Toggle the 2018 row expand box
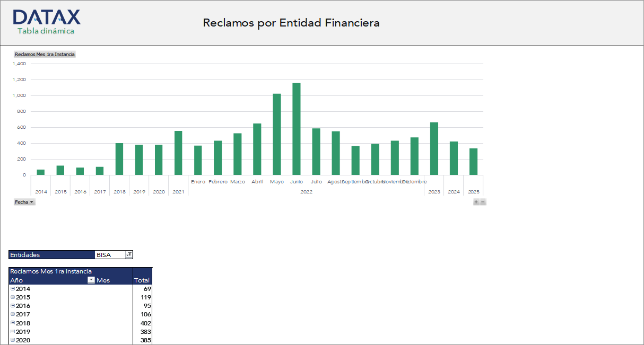 [13, 323]
